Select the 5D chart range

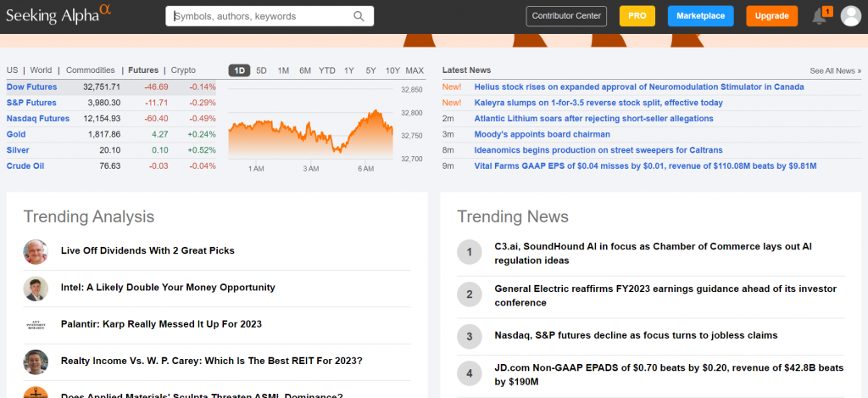[x=261, y=70]
